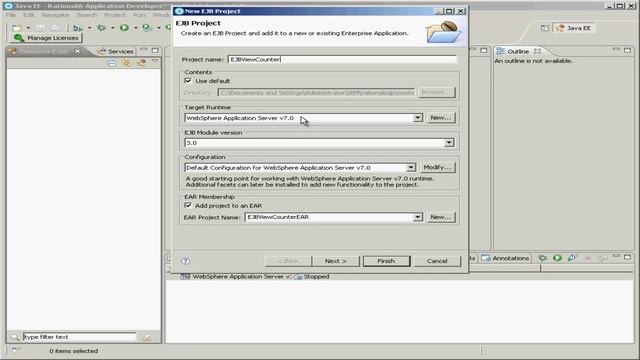
Task: Minimize the Enterprise Explorer panel
Action: pos(143,50)
